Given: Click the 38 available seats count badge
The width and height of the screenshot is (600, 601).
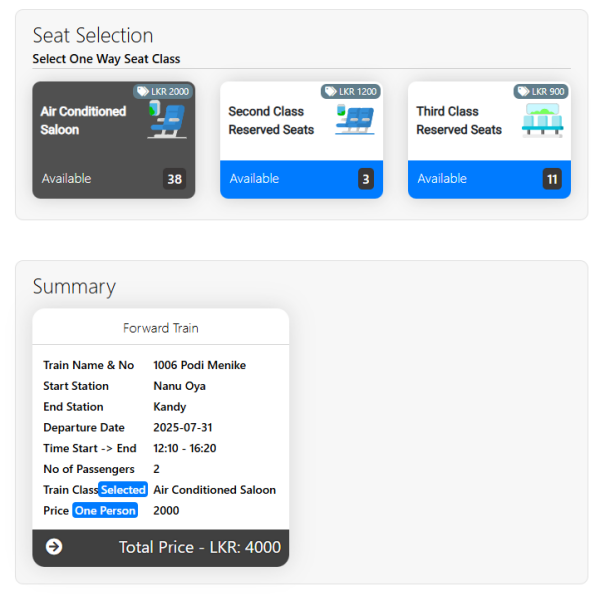Looking at the screenshot, I should (x=174, y=179).
